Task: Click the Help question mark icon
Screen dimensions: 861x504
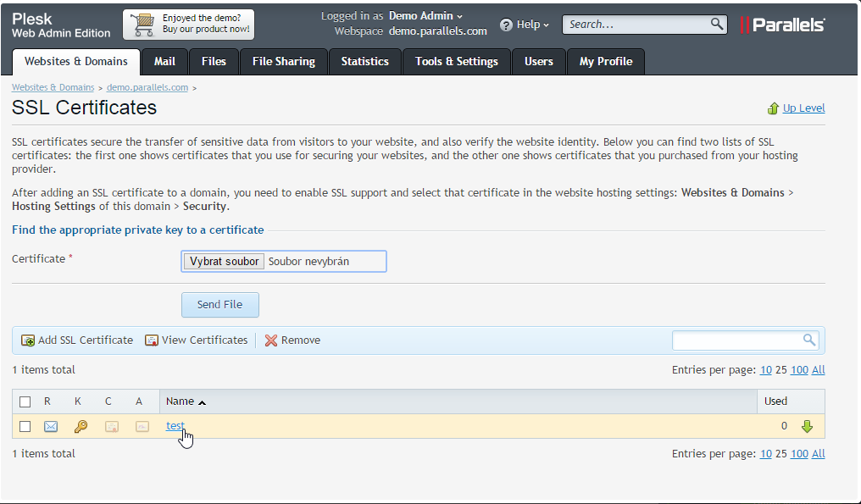Action: (x=506, y=25)
